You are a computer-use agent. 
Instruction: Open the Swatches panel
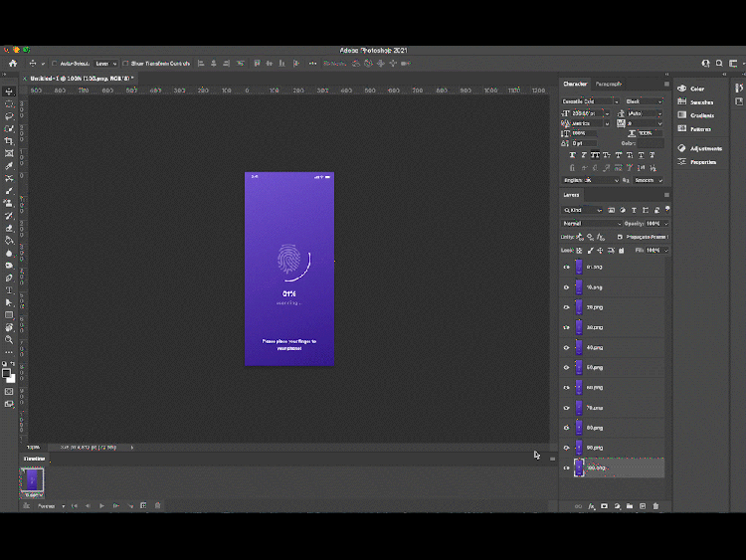coord(695,101)
